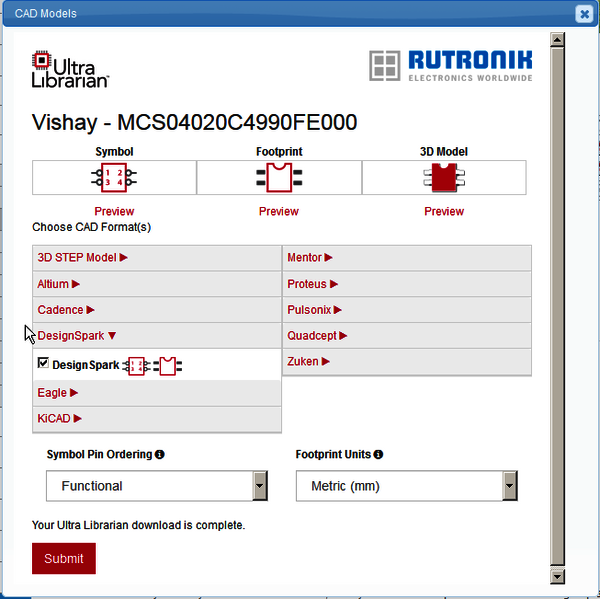Click the 3D Model preview thumbnail icon

tap(444, 178)
